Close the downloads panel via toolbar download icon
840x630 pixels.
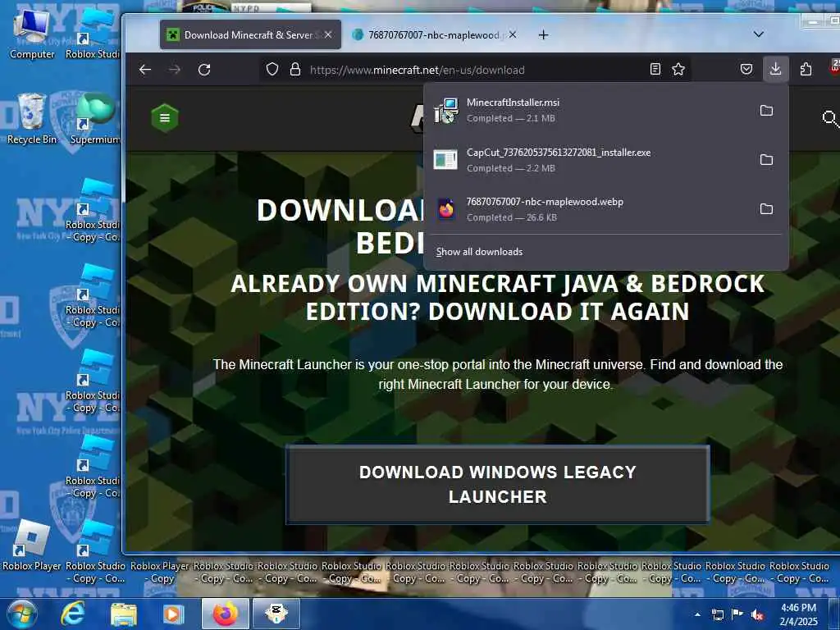776,69
